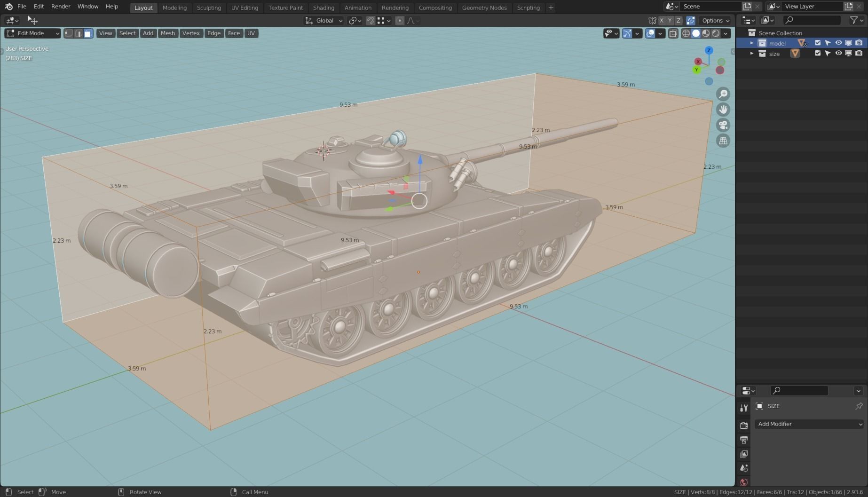Uncheck size collection exclude checkbox
The height and width of the screenshot is (497, 868).
click(x=818, y=53)
